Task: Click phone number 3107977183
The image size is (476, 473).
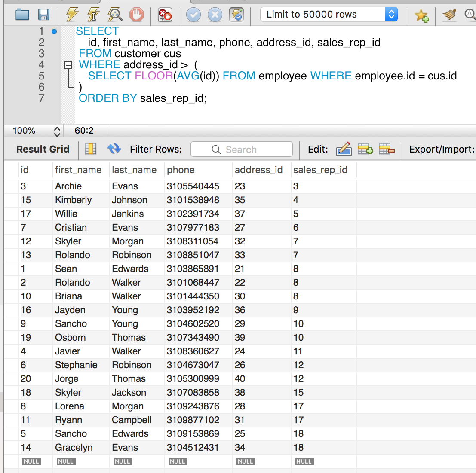Action: (199, 227)
